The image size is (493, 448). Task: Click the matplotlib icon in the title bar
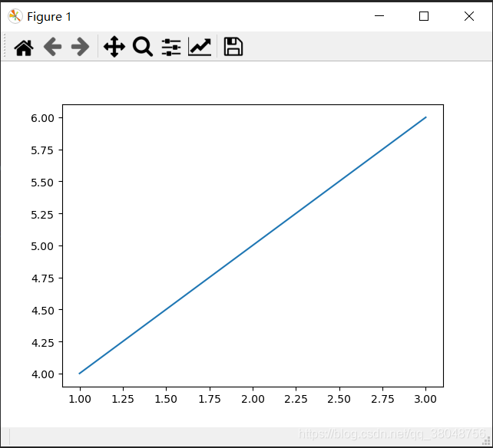click(15, 16)
